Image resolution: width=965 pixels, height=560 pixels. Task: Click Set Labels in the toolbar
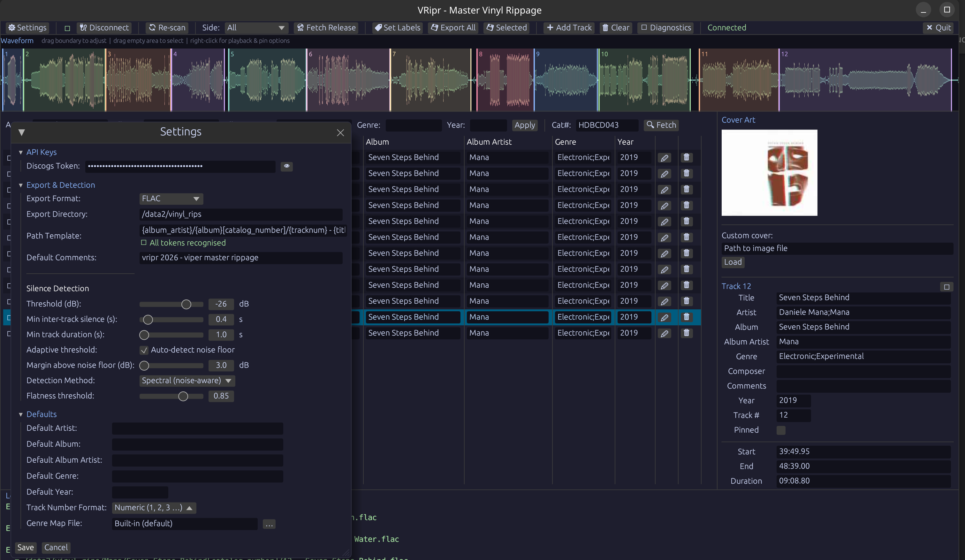coord(397,27)
